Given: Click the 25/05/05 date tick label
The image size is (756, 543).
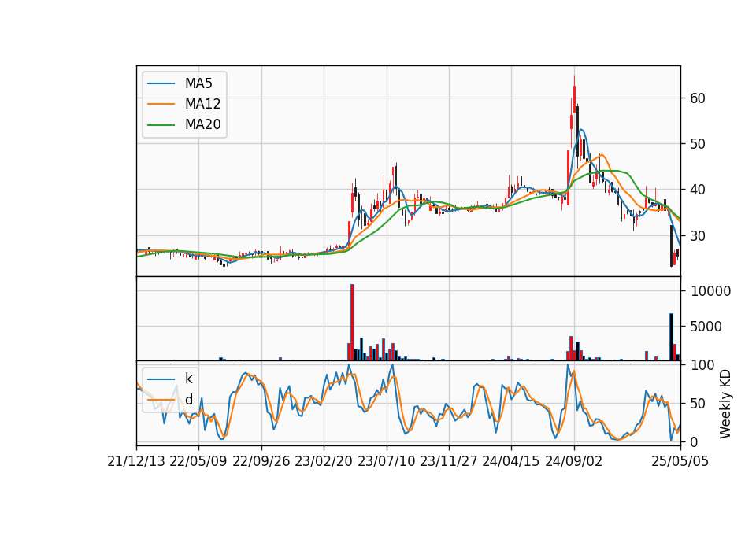Looking at the screenshot, I should pos(680,461).
